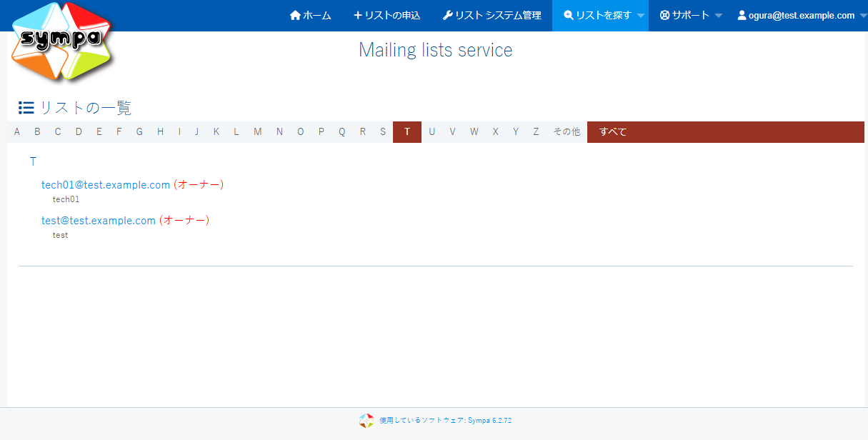Screen dimensions: 868x440
Task: Select the すべて filter tab
Action: click(613, 131)
